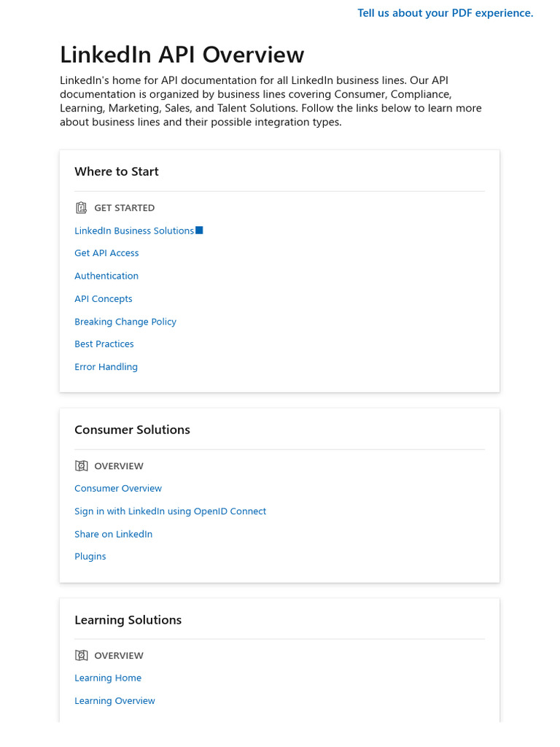This screenshot has height=747, width=560.
Task: Click the Consumer Solutions overview icon
Action: [x=81, y=466]
